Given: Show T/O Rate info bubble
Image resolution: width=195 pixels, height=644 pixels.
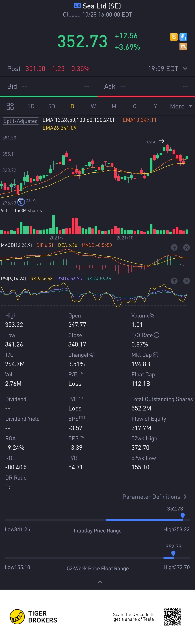Looking at the screenshot, I should [x=157, y=335].
